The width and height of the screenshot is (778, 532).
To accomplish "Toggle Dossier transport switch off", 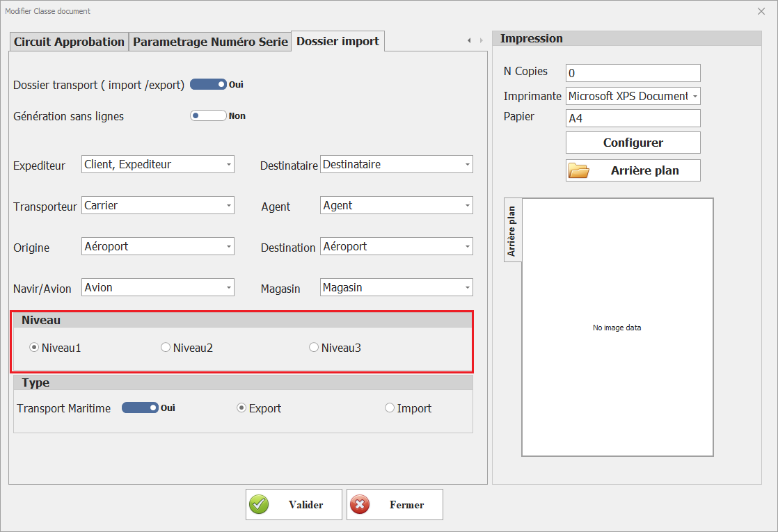I will tap(208, 85).
